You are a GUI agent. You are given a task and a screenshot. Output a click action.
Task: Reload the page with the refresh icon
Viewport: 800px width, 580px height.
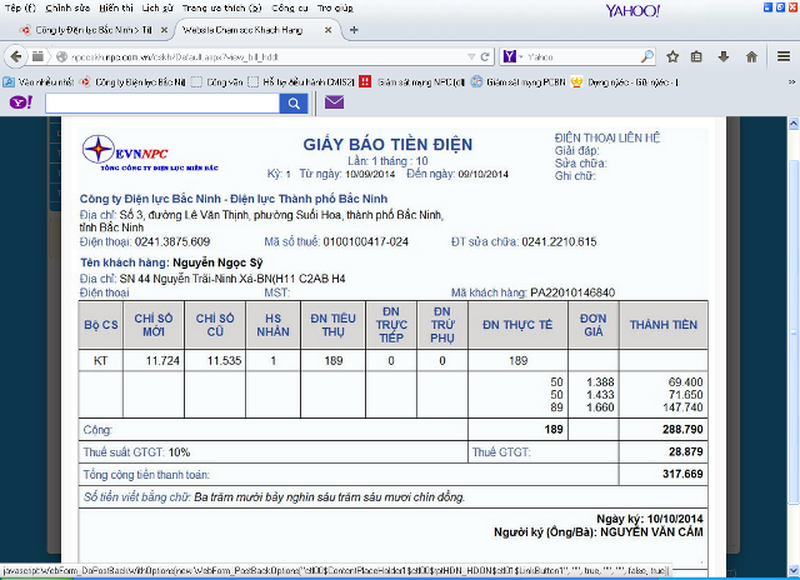(484, 57)
